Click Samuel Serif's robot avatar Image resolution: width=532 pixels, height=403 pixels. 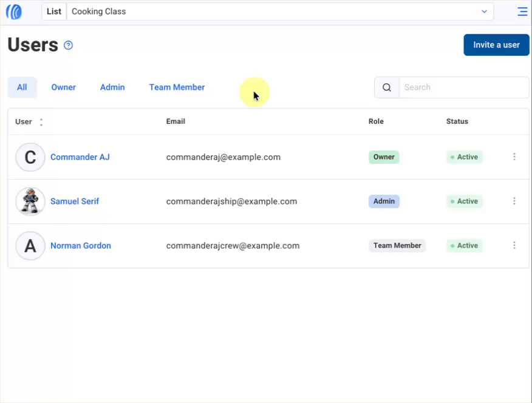pyautogui.click(x=30, y=201)
